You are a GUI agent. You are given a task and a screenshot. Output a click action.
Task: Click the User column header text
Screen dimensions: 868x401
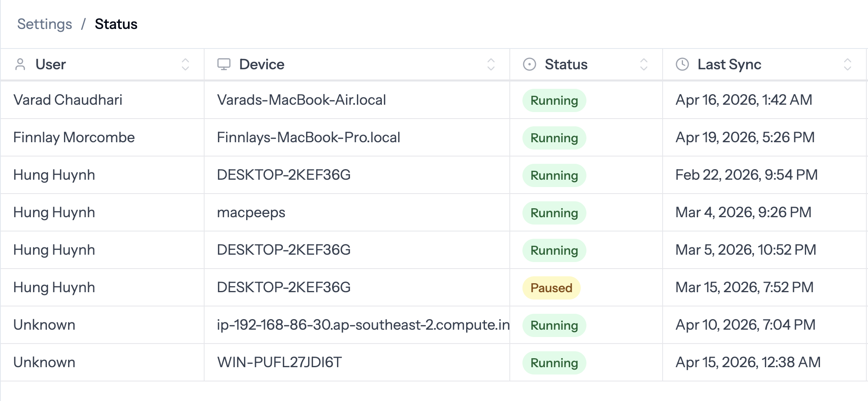(x=51, y=64)
